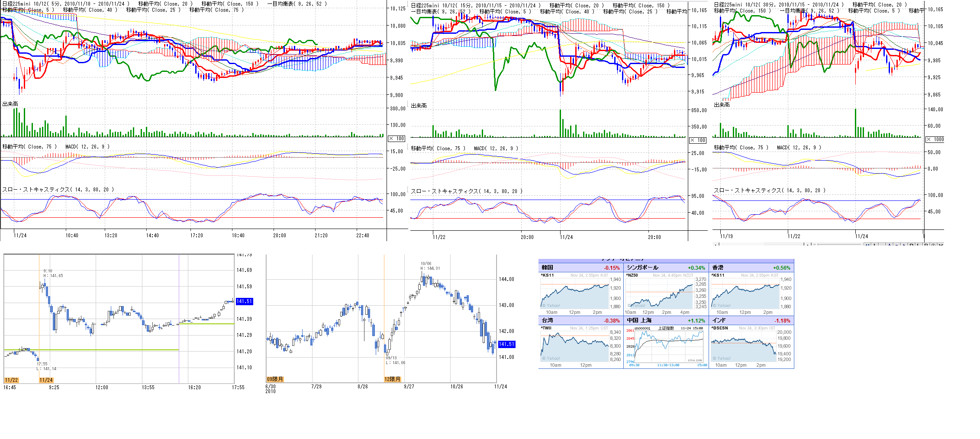
Task: Click the 出来高 volume label on 5-minute chart
Action: [x=10, y=104]
